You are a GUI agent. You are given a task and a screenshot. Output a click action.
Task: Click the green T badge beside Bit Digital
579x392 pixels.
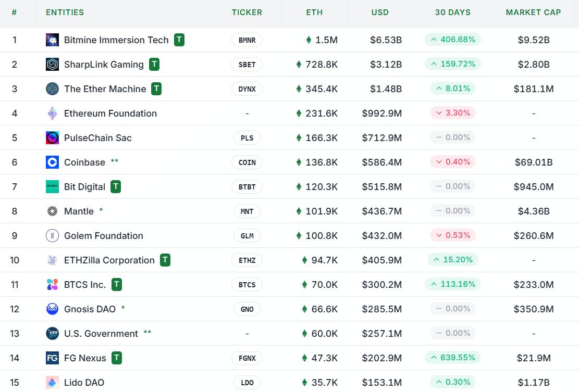point(116,186)
